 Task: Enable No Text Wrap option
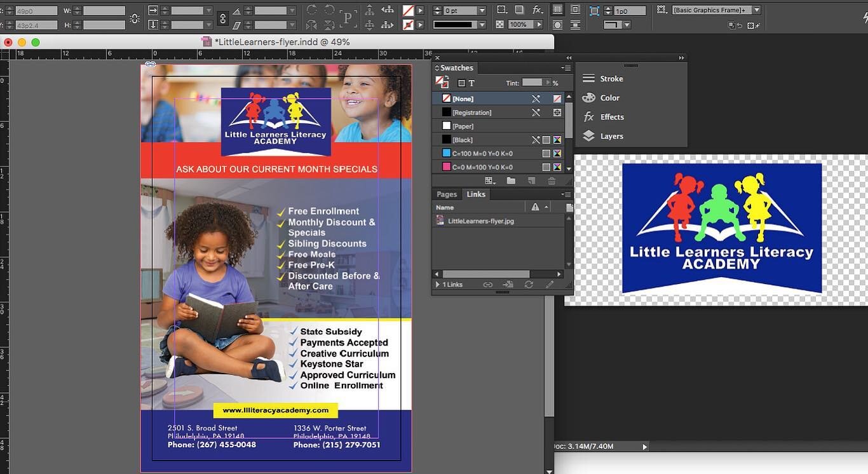[557, 10]
